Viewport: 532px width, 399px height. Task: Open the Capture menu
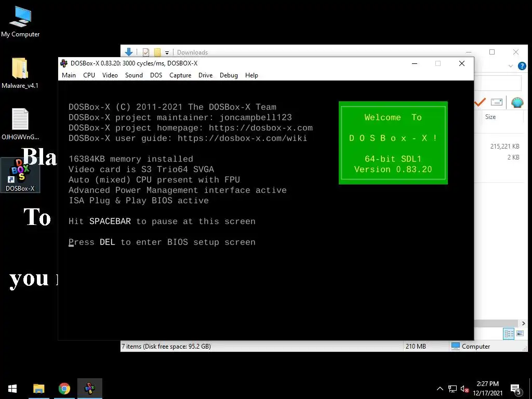point(180,75)
